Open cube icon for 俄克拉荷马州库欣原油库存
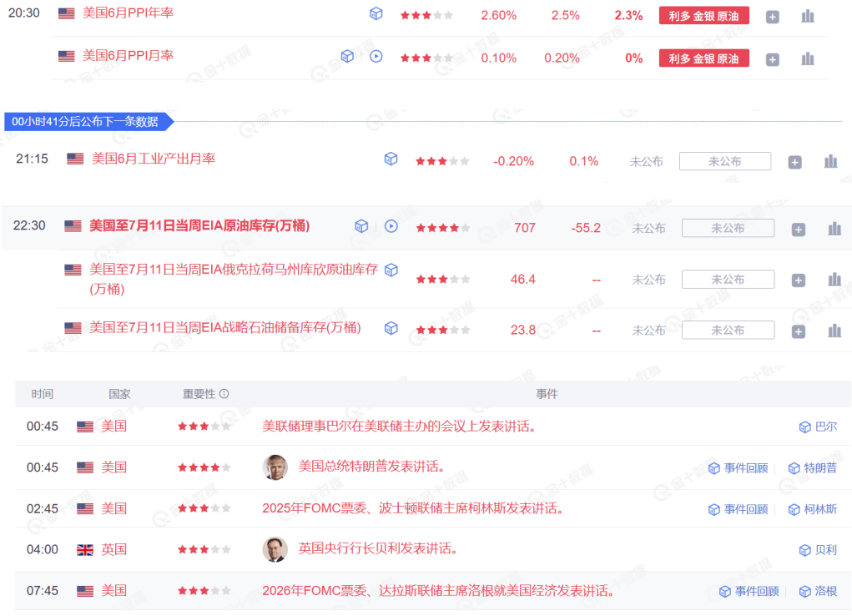 (x=391, y=270)
